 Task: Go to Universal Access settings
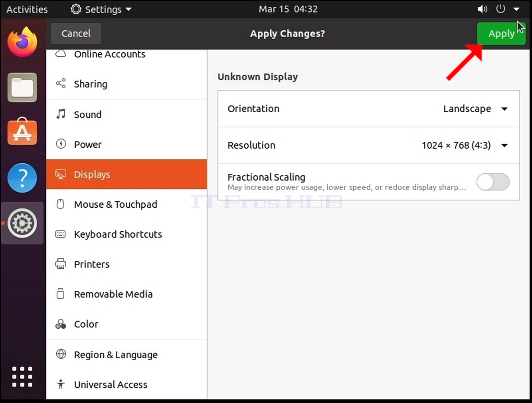[127, 384]
